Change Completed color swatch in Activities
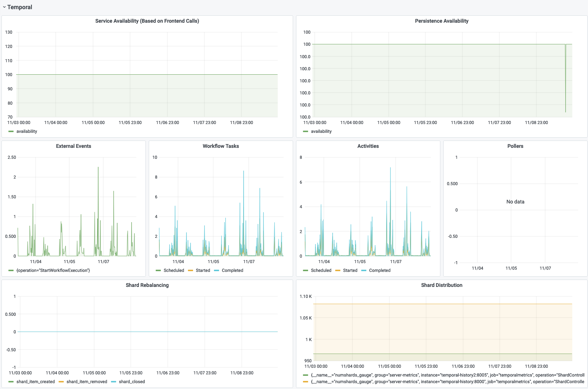Viewport: 588px width, 389px height. pyautogui.click(x=364, y=270)
